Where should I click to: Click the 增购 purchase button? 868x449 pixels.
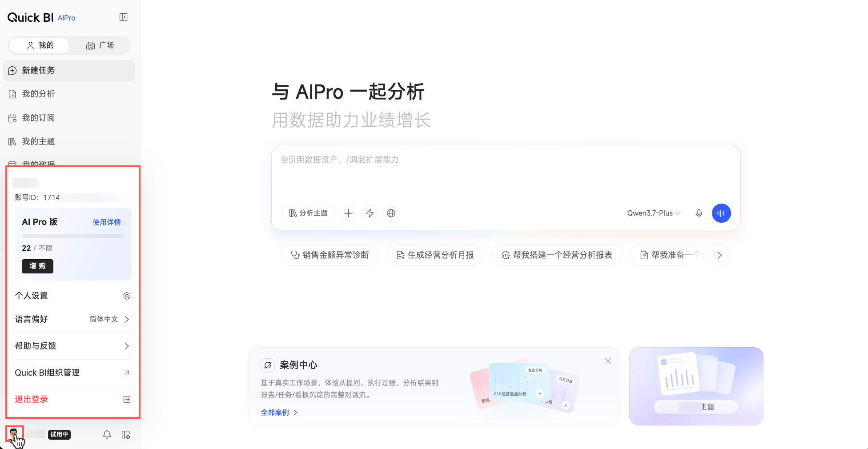[37, 266]
